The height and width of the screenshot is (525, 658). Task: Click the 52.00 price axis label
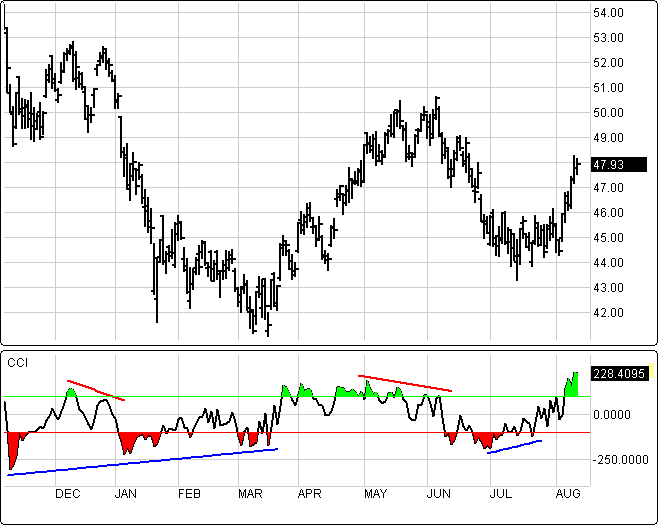pos(608,63)
